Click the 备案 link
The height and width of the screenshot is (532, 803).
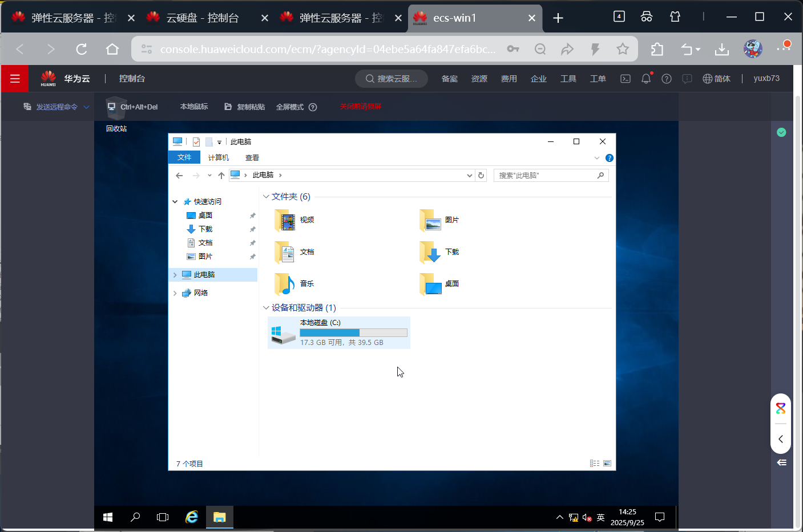450,79
